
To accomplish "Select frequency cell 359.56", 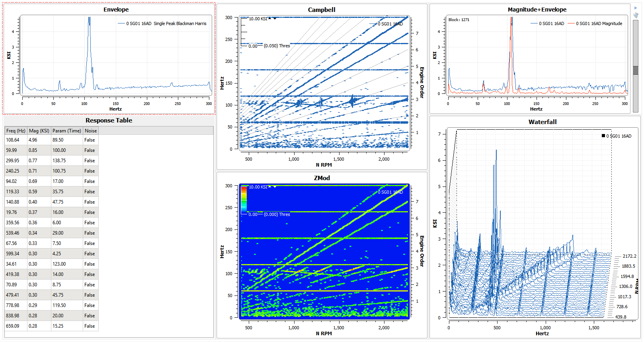I will (16, 223).
